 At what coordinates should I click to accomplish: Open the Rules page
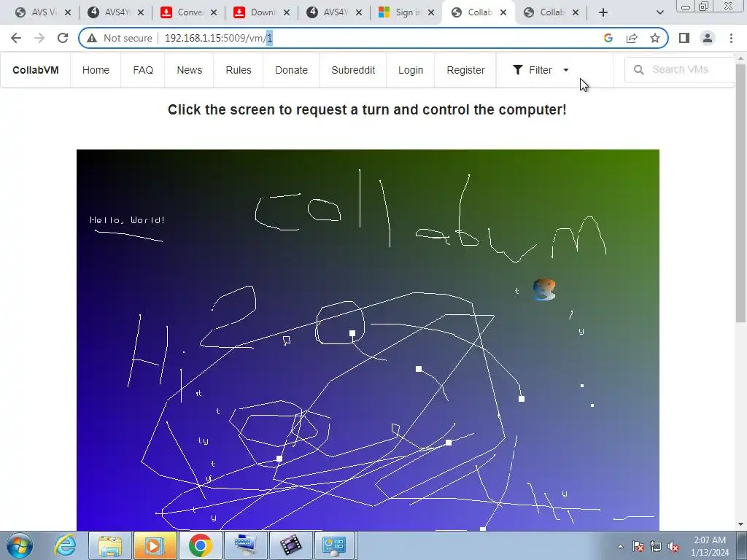[x=239, y=70]
